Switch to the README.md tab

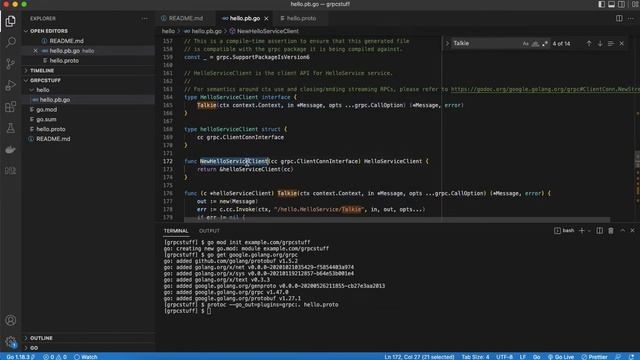[x=186, y=18]
